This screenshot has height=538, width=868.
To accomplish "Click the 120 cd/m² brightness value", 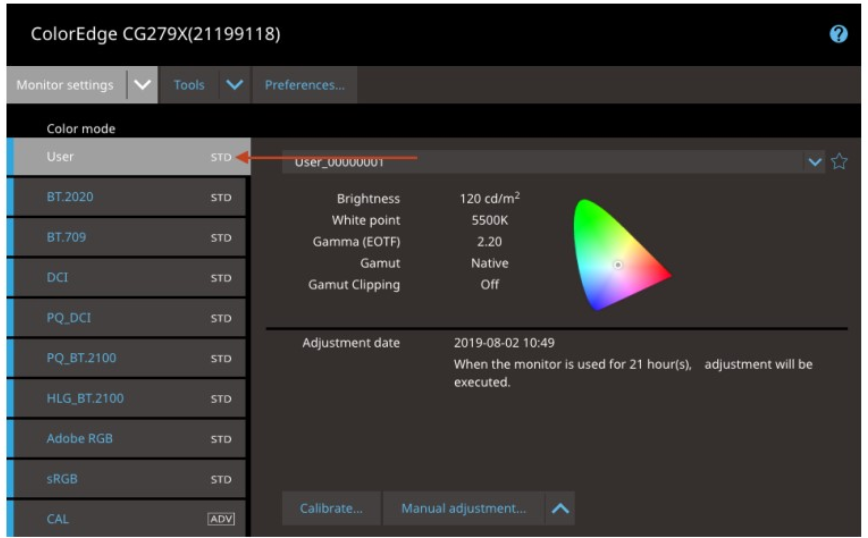I will click(x=489, y=198).
